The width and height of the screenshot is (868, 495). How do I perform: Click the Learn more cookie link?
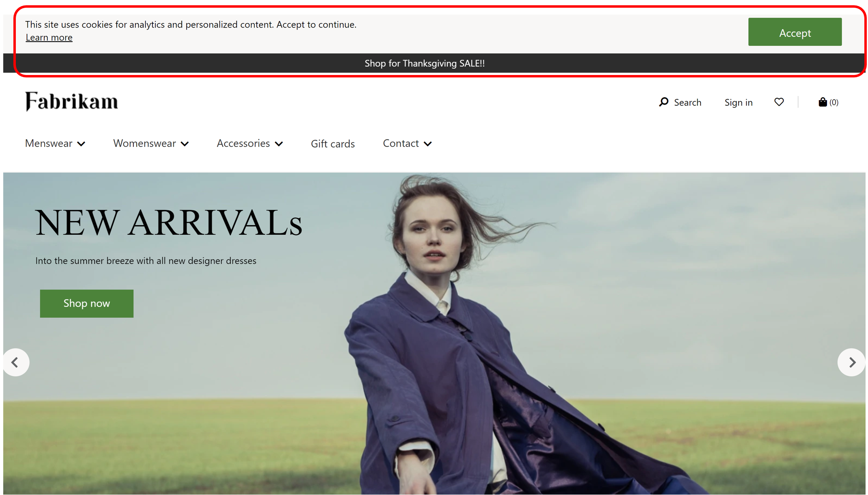coord(49,37)
